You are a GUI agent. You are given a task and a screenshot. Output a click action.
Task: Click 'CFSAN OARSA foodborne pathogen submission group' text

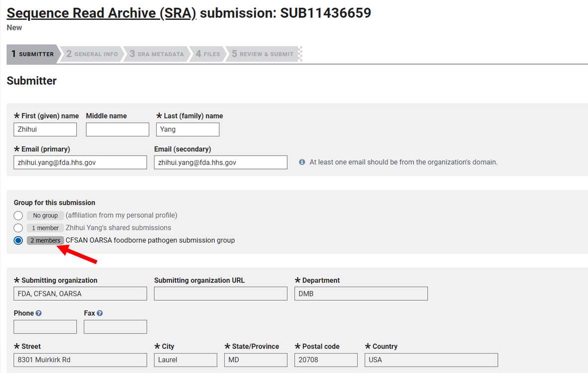click(150, 240)
